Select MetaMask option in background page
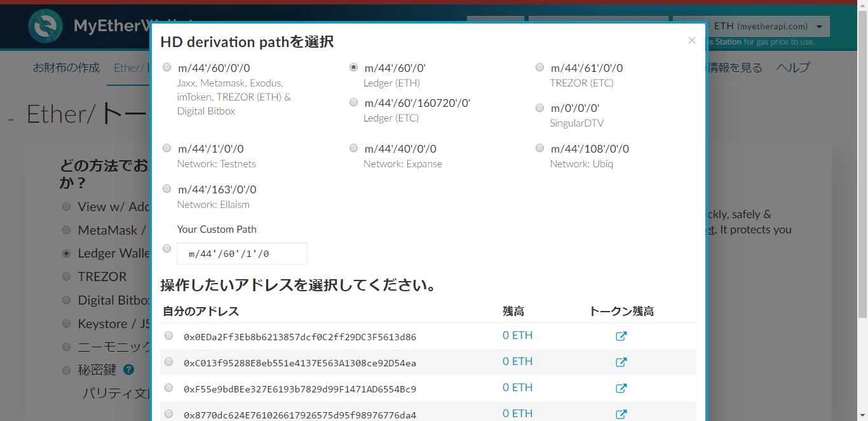This screenshot has width=868, height=421. [x=66, y=230]
